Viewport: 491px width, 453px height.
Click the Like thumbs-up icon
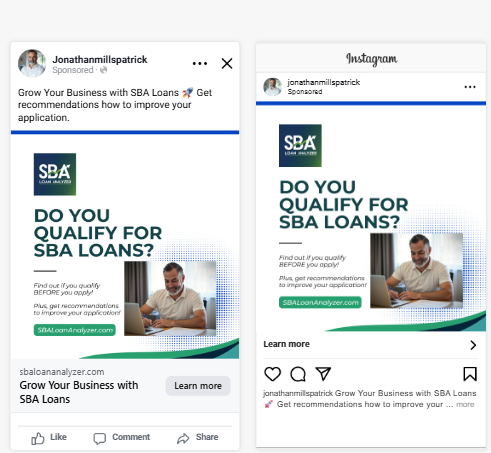click(38, 438)
